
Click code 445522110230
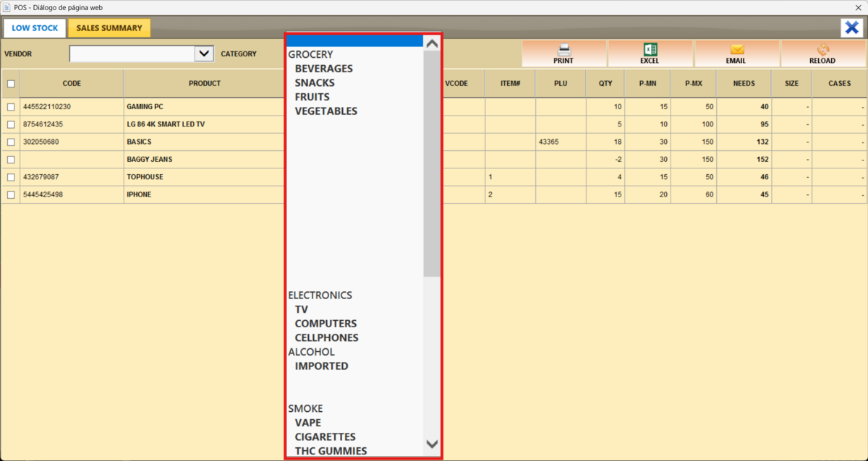(47, 107)
